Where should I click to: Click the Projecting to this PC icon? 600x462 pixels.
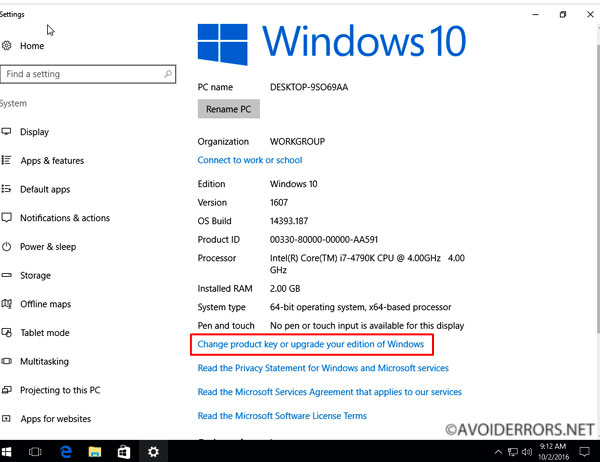click(7, 390)
